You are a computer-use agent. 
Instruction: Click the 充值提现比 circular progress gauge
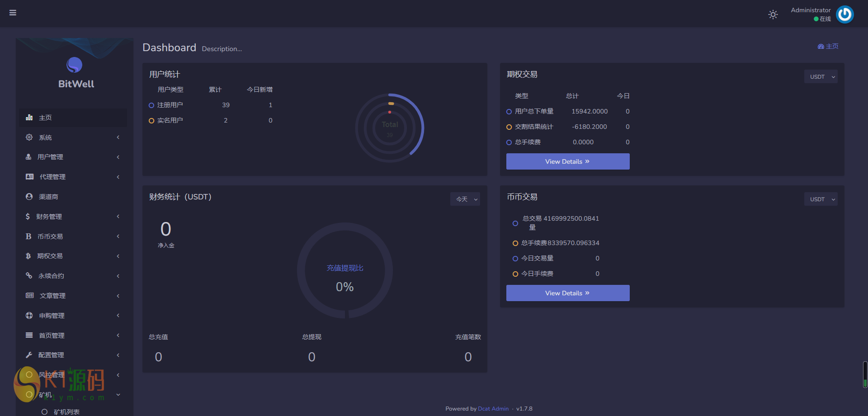pyautogui.click(x=345, y=270)
